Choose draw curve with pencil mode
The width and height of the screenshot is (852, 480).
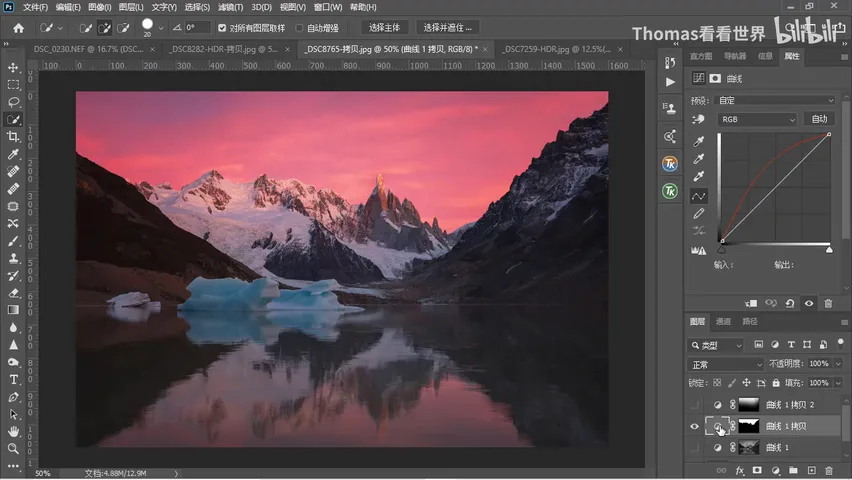point(699,214)
